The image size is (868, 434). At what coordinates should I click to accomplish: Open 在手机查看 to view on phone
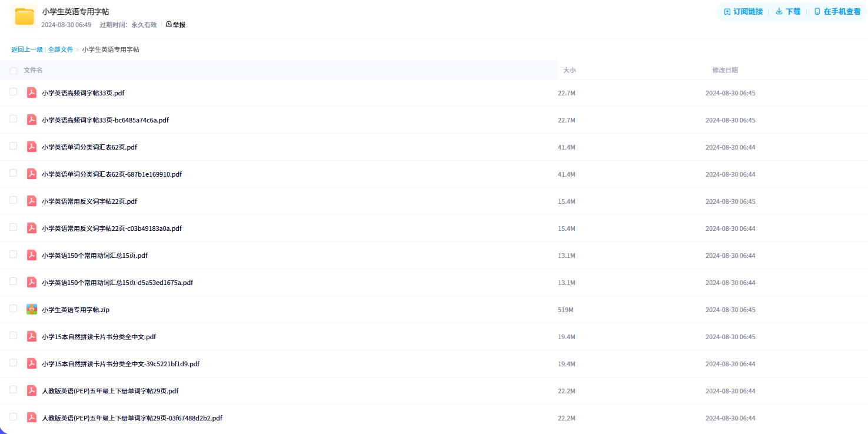click(x=837, y=12)
